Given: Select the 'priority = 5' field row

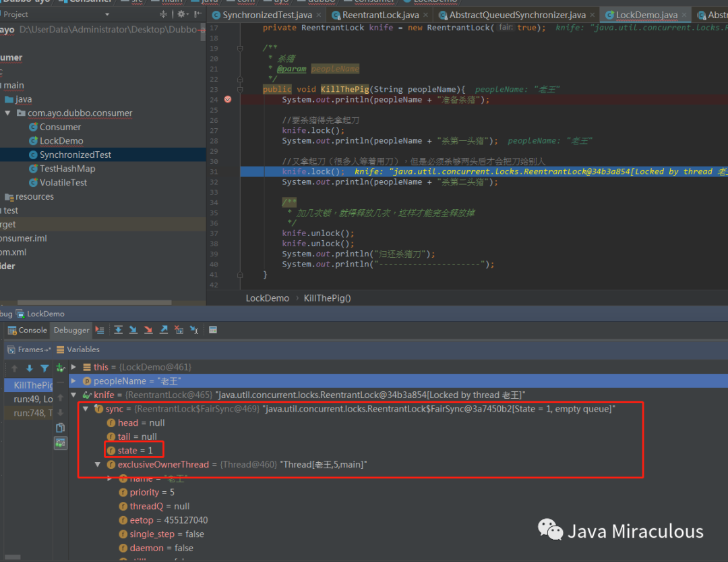Looking at the screenshot, I should [147, 493].
